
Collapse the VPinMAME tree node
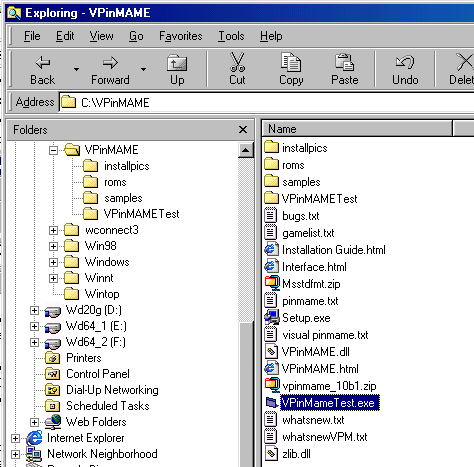(x=53, y=150)
